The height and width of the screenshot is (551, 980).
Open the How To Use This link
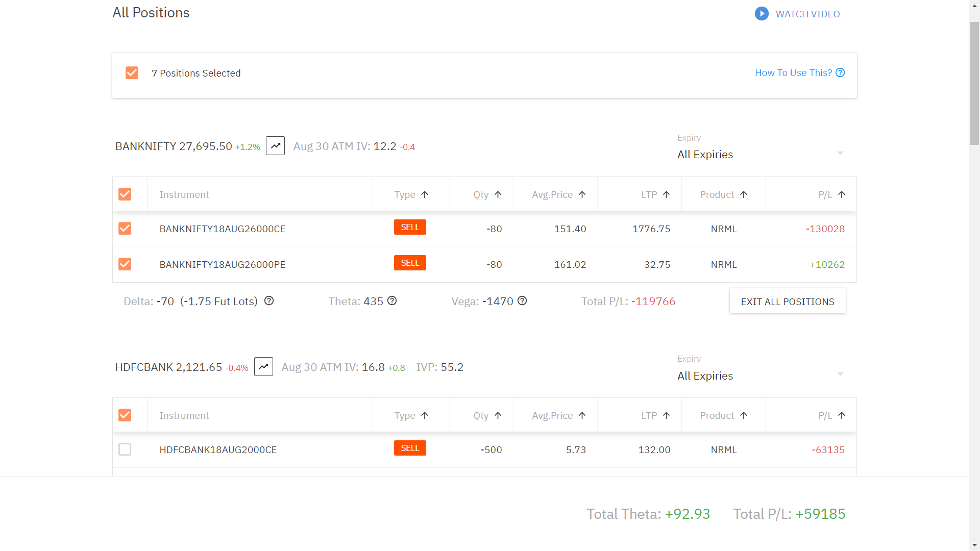point(793,73)
